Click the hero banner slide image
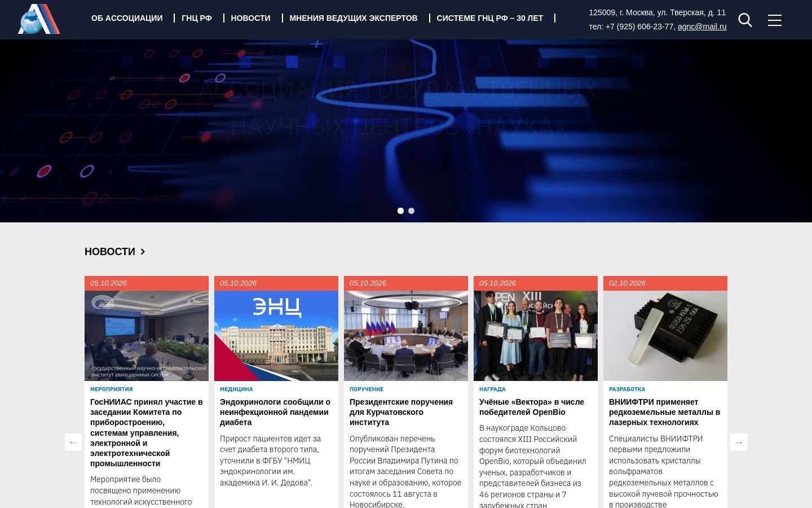The image size is (812, 508). point(406,131)
